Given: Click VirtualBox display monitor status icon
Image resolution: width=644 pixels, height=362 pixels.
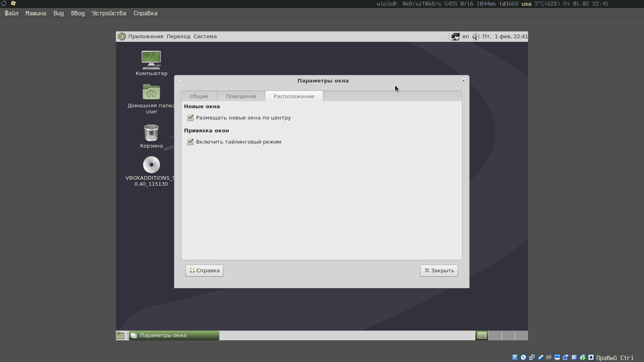Looking at the screenshot, I should (x=557, y=358).
